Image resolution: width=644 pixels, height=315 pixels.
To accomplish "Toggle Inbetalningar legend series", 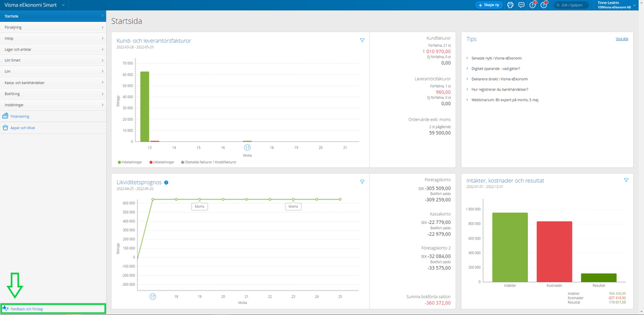I will point(132,162).
